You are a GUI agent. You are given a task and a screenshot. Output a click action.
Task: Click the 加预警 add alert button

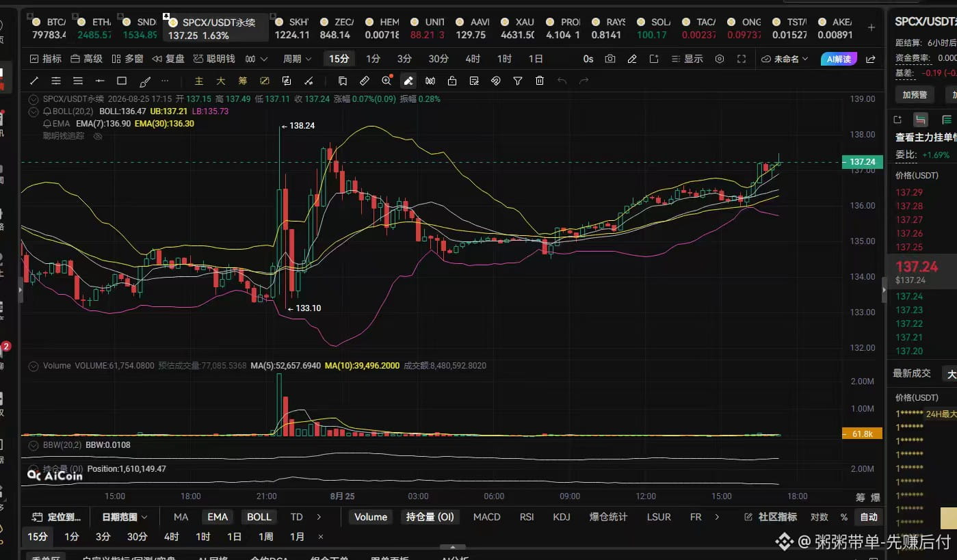[915, 94]
